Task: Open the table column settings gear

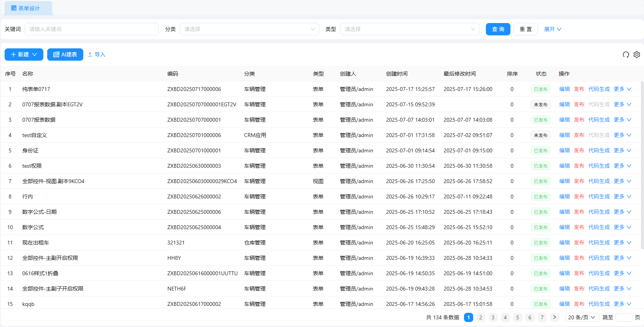Action: (x=637, y=54)
